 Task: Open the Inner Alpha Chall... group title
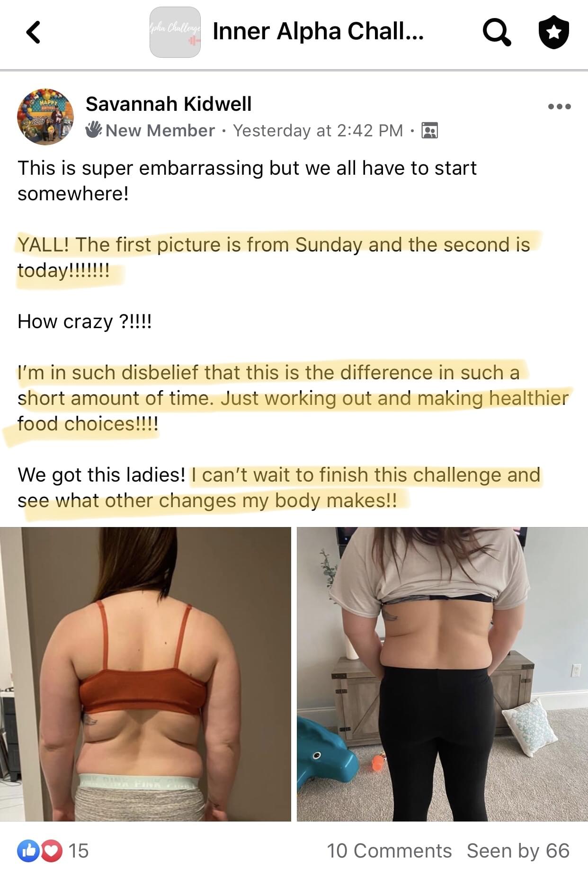318,31
